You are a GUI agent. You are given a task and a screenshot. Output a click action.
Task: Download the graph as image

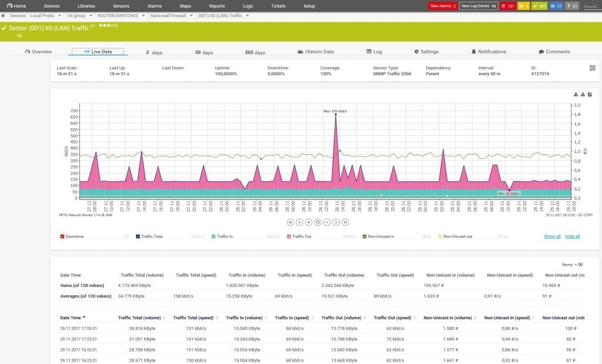pos(576,94)
